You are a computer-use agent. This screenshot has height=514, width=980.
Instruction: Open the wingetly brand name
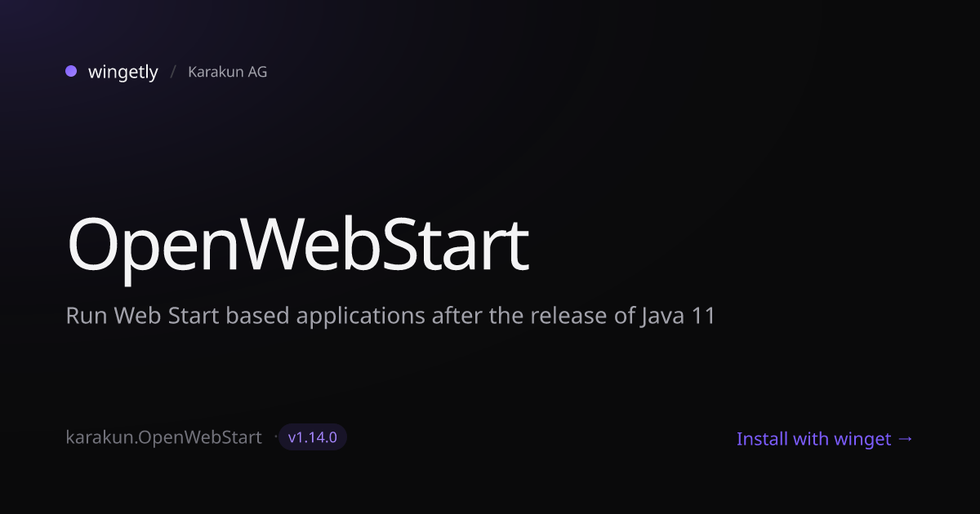[x=122, y=72]
